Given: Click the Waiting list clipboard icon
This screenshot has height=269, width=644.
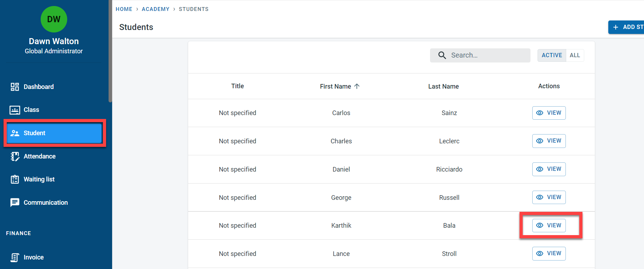Looking at the screenshot, I should coord(14,179).
